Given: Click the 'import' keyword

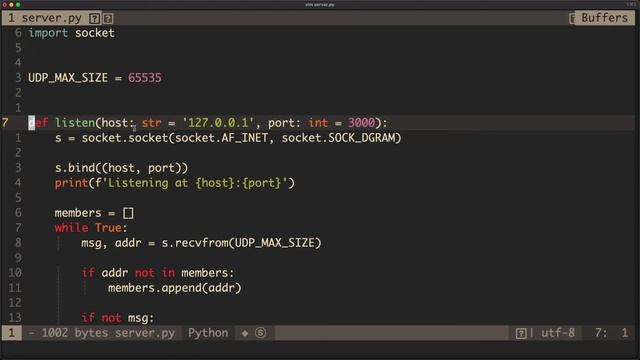Looking at the screenshot, I should 48,33.
